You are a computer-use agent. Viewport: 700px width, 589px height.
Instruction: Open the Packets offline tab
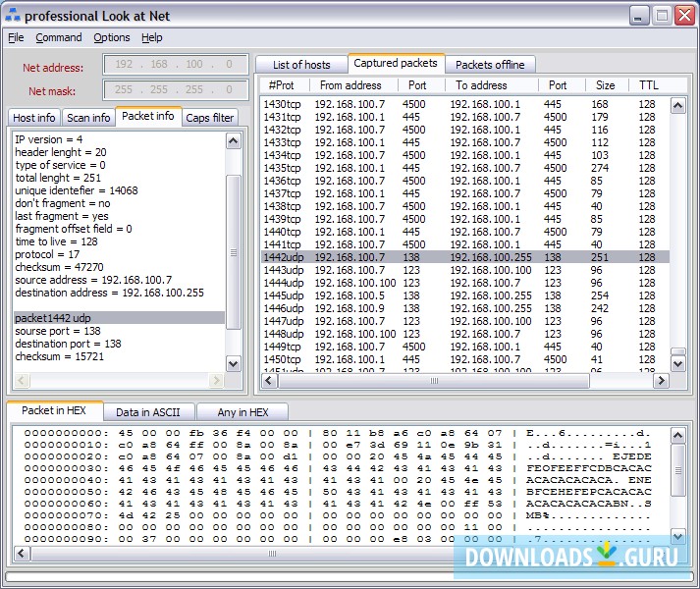tap(490, 65)
